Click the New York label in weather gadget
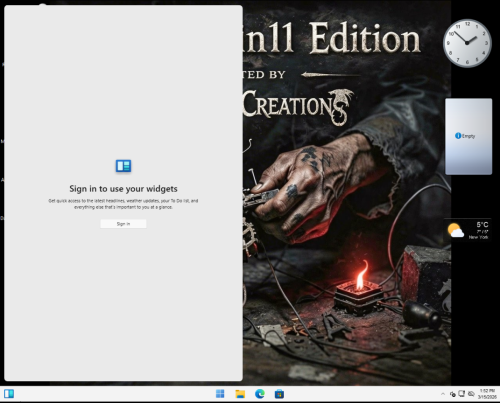 (x=478, y=237)
